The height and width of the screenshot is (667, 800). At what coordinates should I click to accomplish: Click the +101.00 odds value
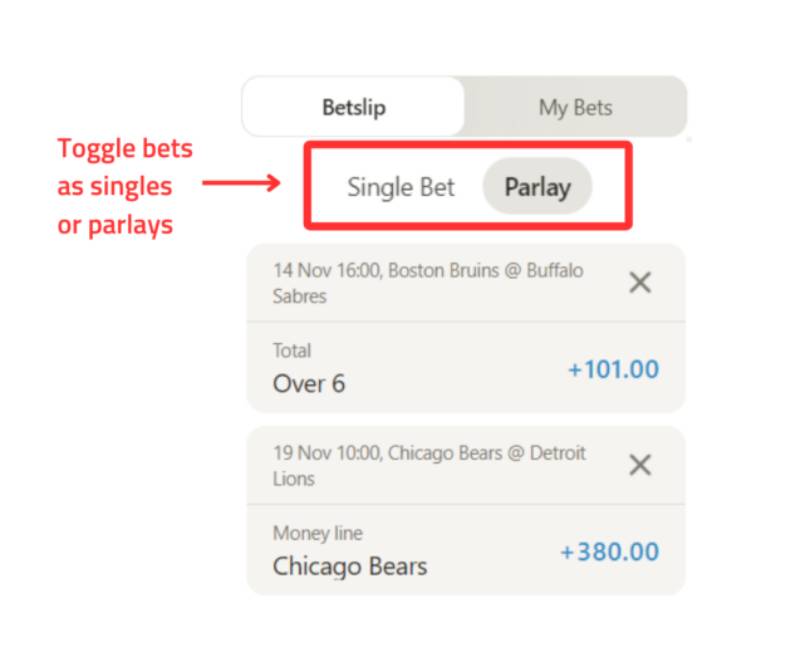point(613,370)
